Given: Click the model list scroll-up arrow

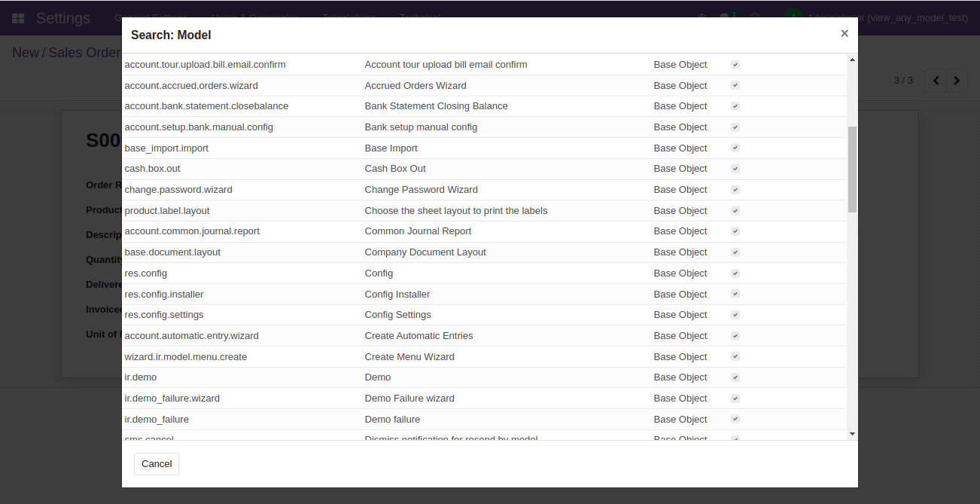Looking at the screenshot, I should pyautogui.click(x=852, y=60).
